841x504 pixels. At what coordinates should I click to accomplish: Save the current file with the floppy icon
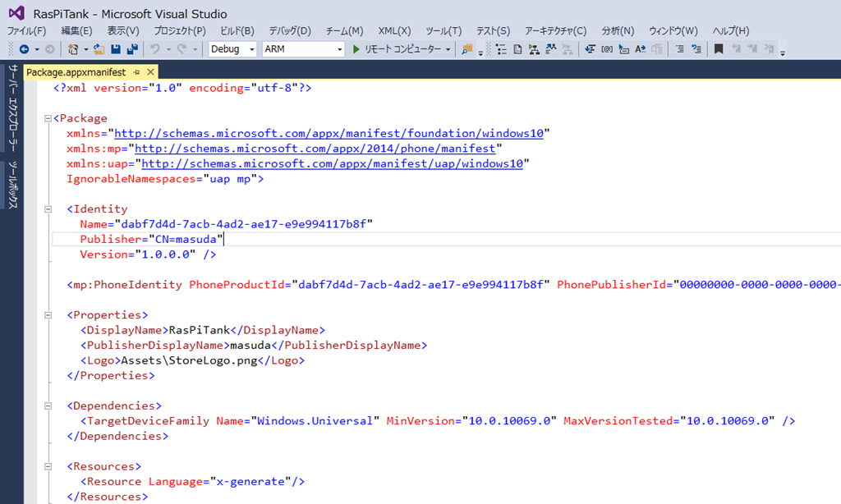(116, 49)
